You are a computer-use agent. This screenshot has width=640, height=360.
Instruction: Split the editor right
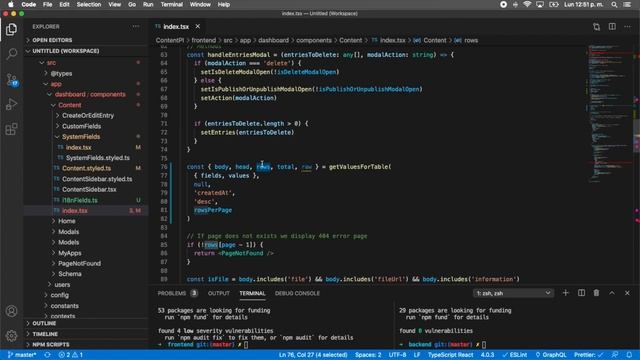coord(612,27)
